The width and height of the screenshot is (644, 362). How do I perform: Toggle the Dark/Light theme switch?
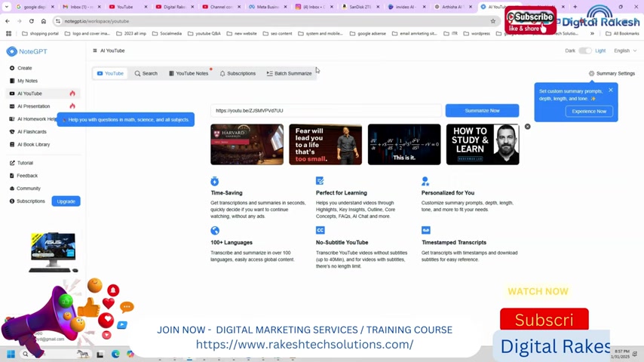click(585, 51)
